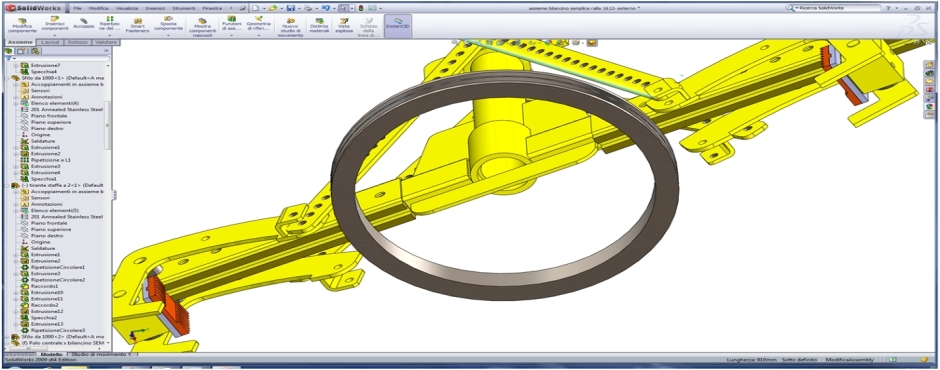Click the Modifica componente tool
The width and height of the screenshot is (940, 370).
tap(22, 26)
